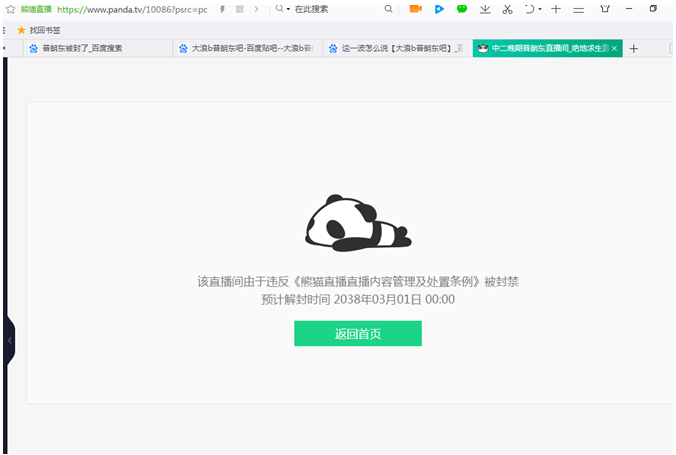Open the orange video camera toolbar icon
Viewport: 676px width, 455px height.
tap(416, 9)
